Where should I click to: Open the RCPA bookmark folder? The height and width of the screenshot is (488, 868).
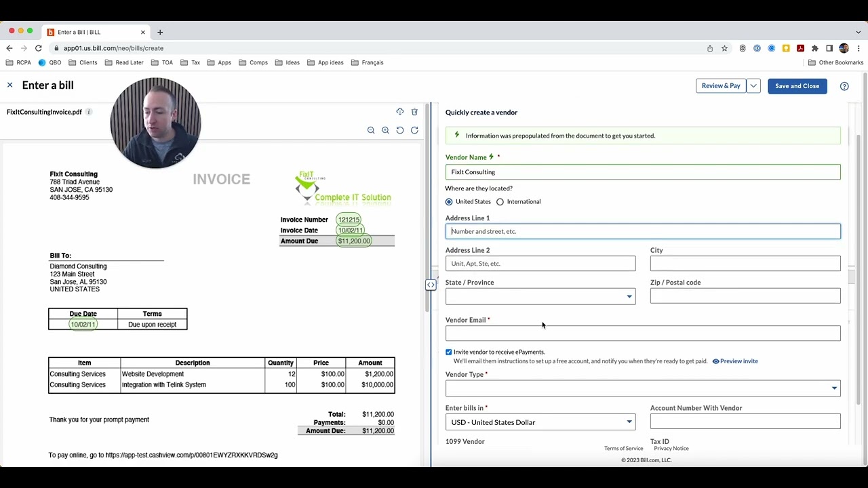pos(18,62)
